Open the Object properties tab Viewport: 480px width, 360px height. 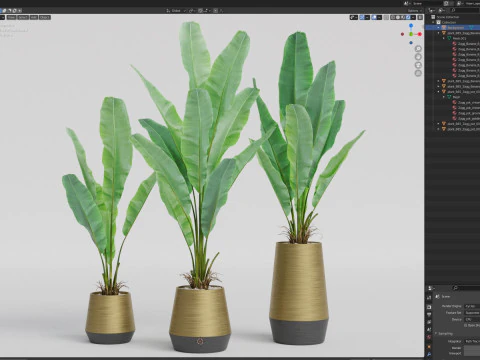(x=429, y=347)
